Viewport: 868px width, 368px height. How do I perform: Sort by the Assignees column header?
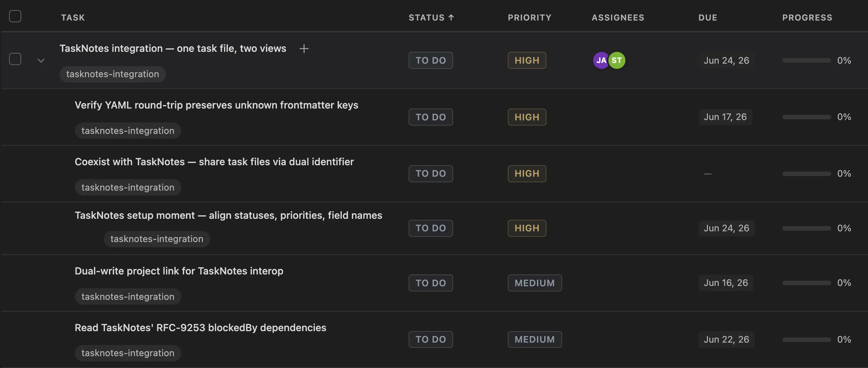point(618,18)
